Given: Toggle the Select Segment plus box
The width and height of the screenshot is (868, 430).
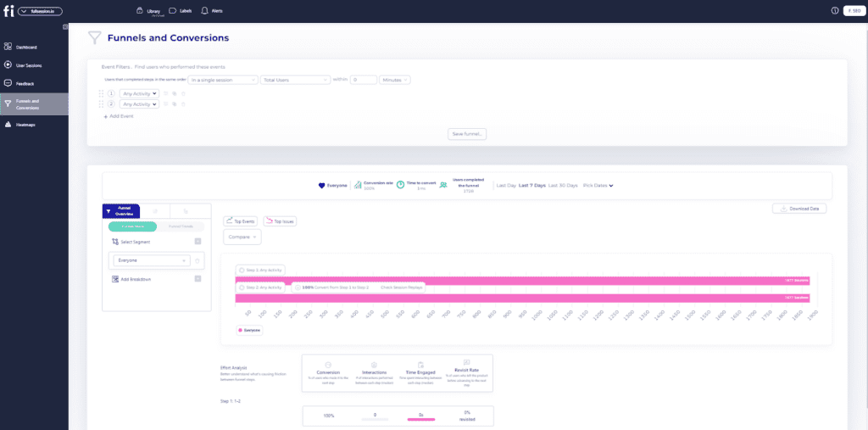Looking at the screenshot, I should pos(198,242).
